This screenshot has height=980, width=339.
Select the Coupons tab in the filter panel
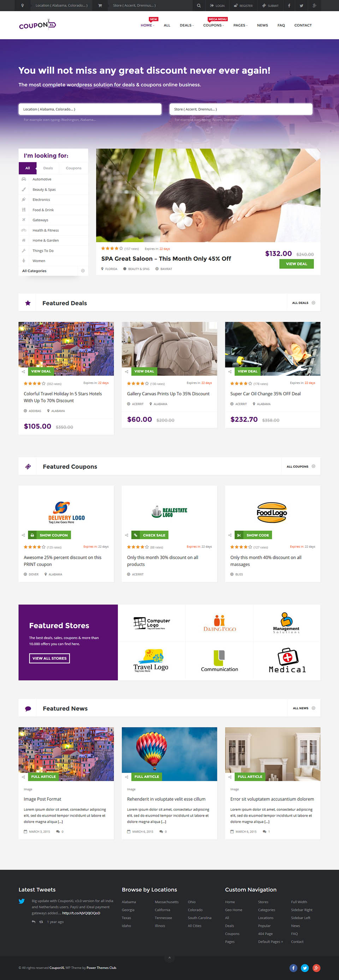(x=73, y=168)
